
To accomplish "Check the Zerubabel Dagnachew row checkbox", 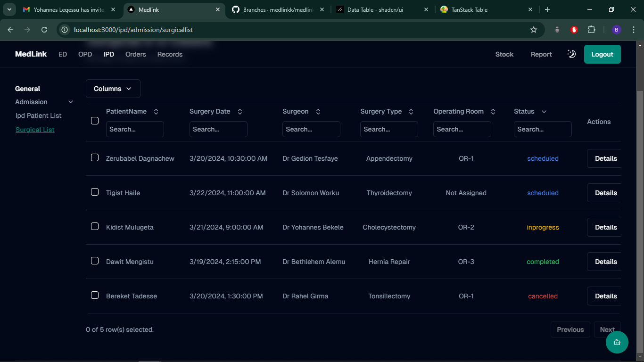I will [95, 157].
